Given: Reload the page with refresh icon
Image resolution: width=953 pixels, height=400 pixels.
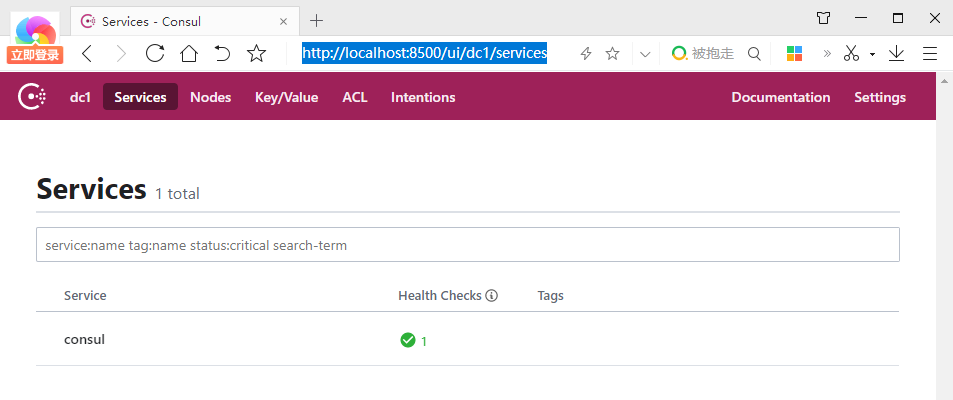Looking at the screenshot, I should click(155, 53).
